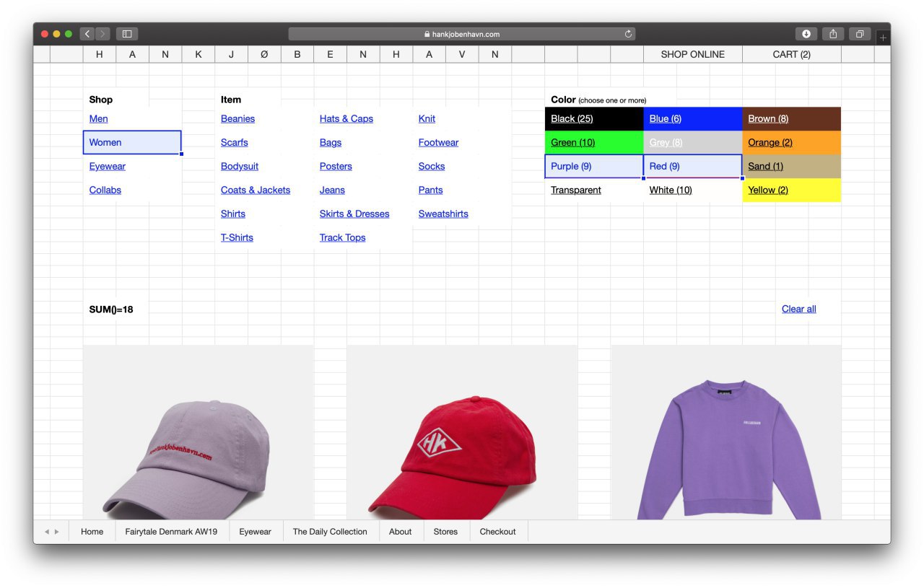This screenshot has height=588, width=924.
Task: Filter items by Jeans
Action: 332,190
